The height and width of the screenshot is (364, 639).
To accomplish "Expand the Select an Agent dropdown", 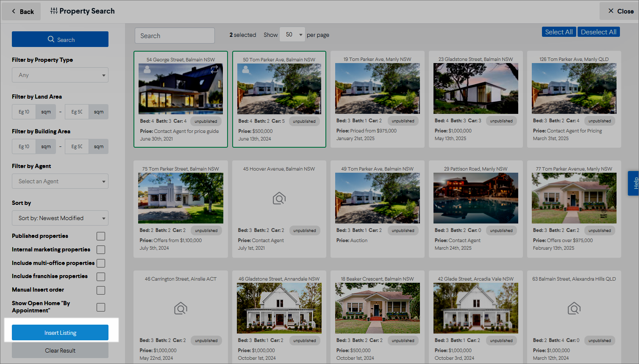I will tap(60, 181).
